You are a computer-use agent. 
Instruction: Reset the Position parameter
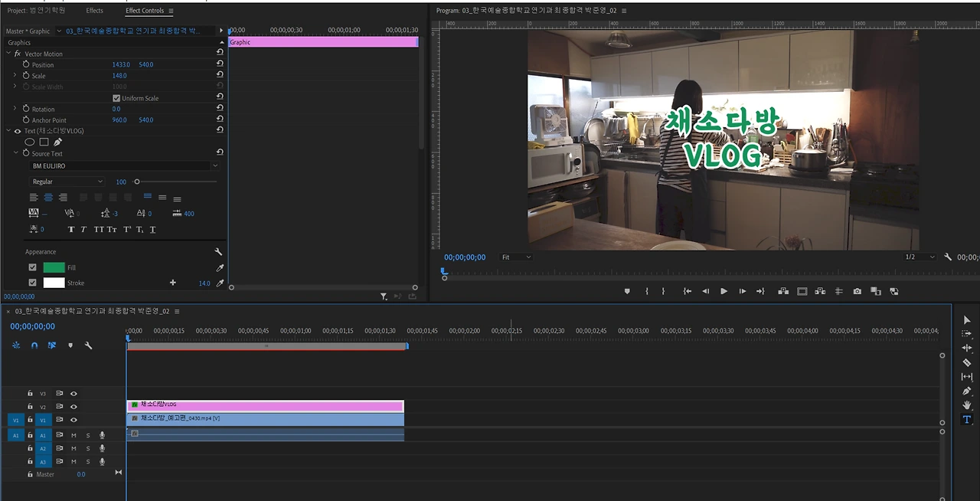point(220,64)
